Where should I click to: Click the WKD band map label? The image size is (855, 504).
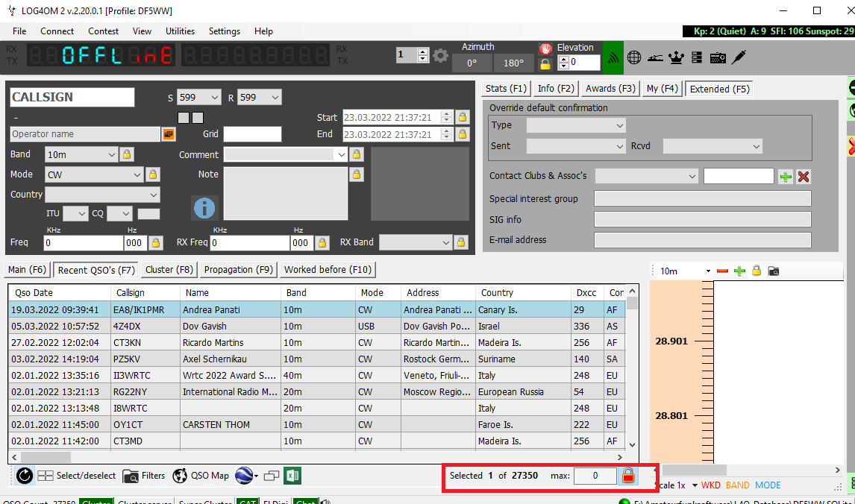point(710,485)
